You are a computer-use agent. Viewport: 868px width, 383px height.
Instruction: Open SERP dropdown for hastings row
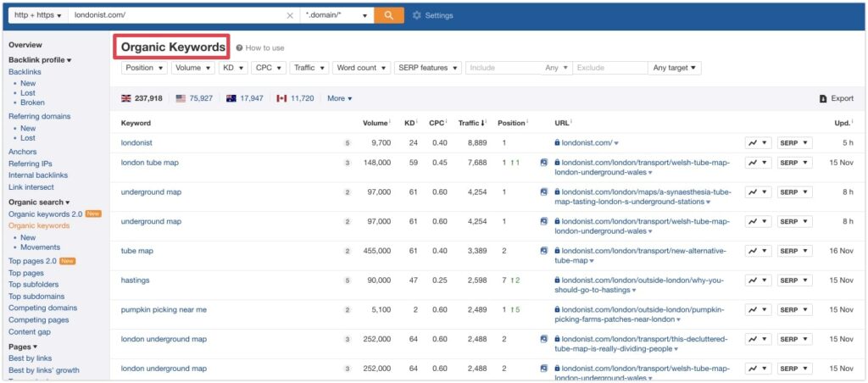pos(795,280)
